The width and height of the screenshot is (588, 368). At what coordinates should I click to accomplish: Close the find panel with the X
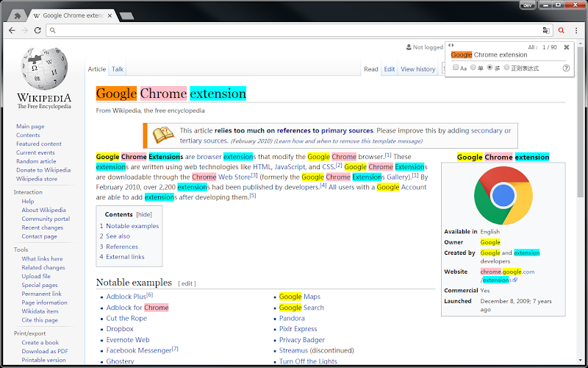click(566, 47)
